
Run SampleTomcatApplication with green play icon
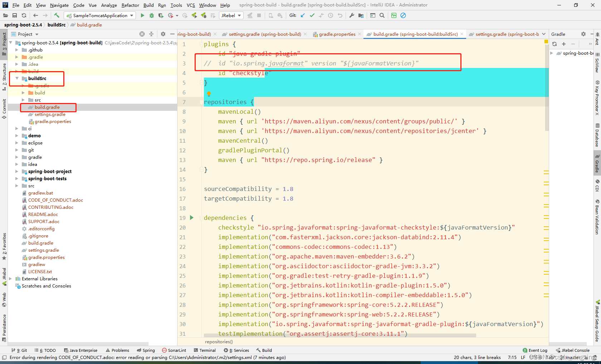pos(142,15)
